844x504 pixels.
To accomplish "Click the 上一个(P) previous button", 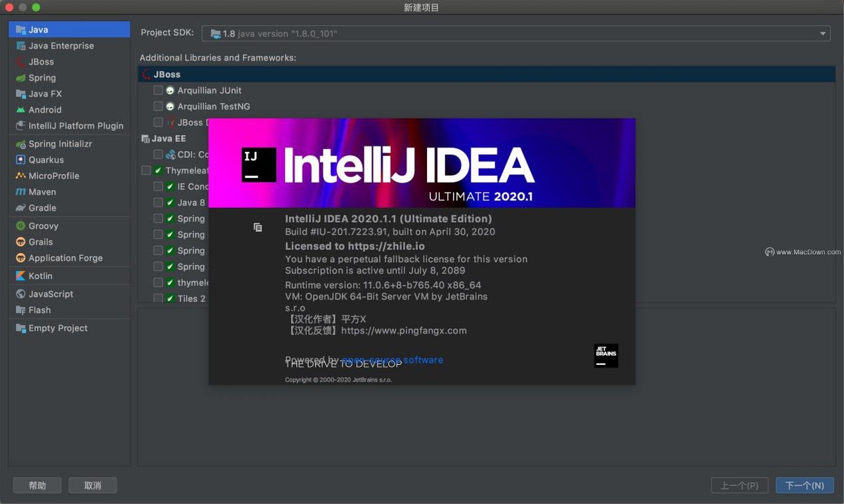I will tap(739, 486).
